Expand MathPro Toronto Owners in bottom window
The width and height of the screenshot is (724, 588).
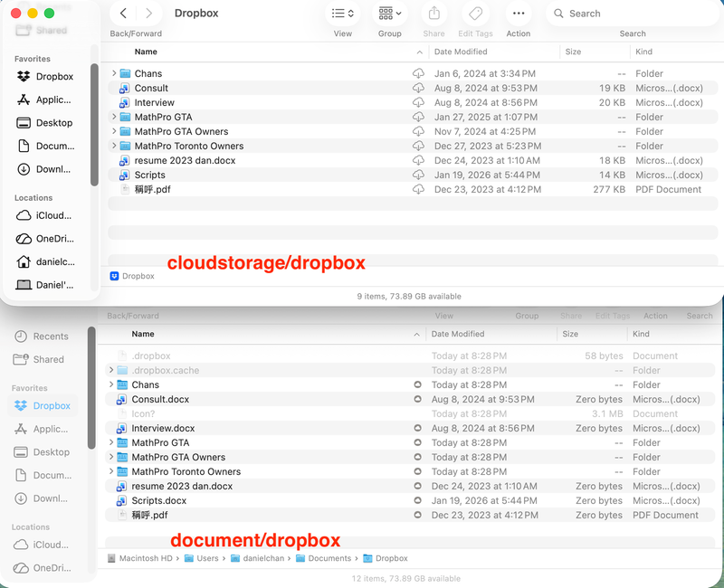[110, 471]
